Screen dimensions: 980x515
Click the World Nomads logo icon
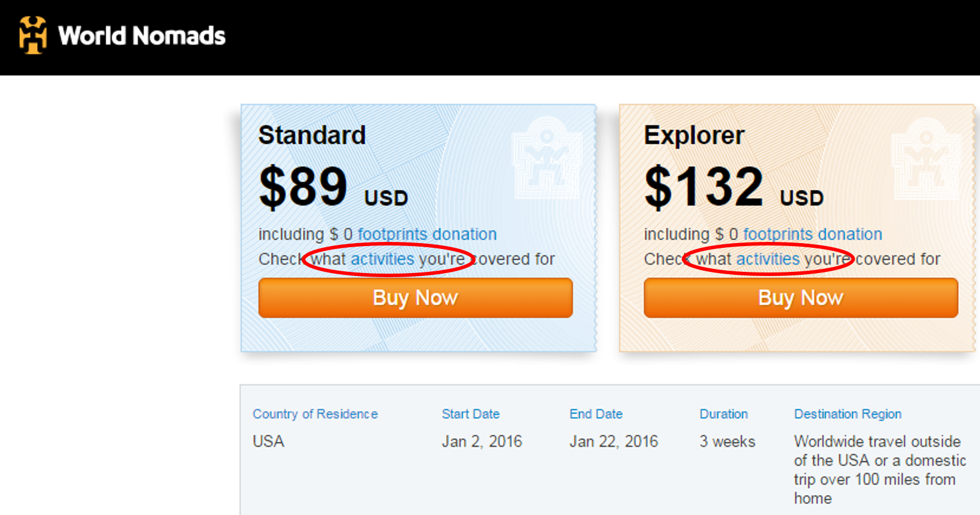click(x=33, y=35)
